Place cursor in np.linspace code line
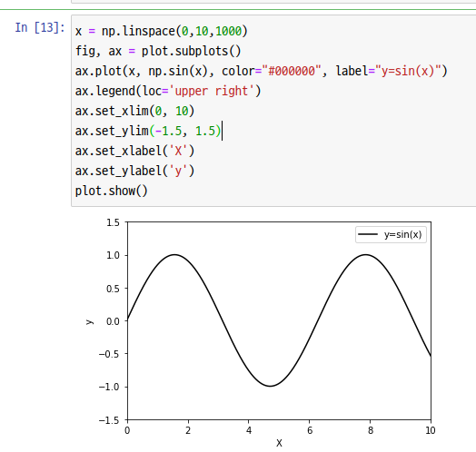This screenshot has height=452, width=476. (x=162, y=31)
